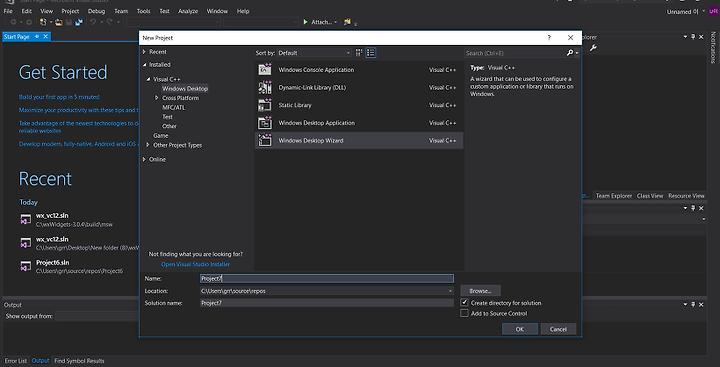720x367 pixels.
Task: Click the Save toolbar icon
Action: pos(69,22)
